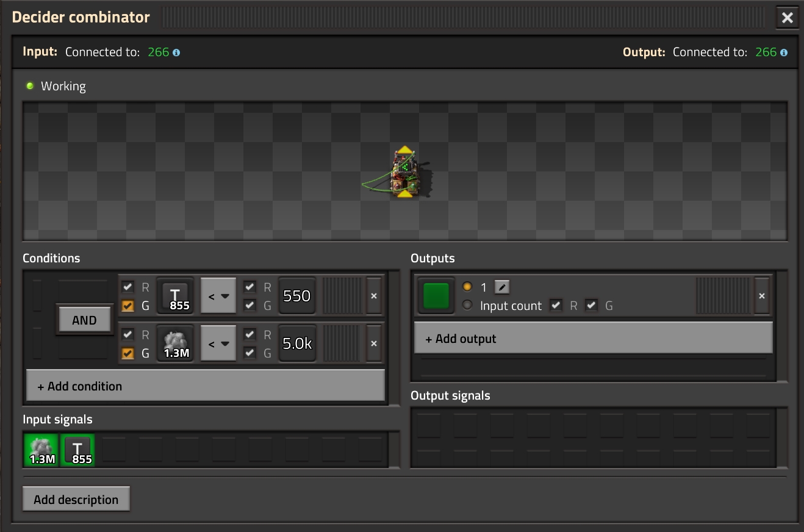The image size is (804, 532).
Task: Click the info icon next to Output network 266
Action: (784, 52)
